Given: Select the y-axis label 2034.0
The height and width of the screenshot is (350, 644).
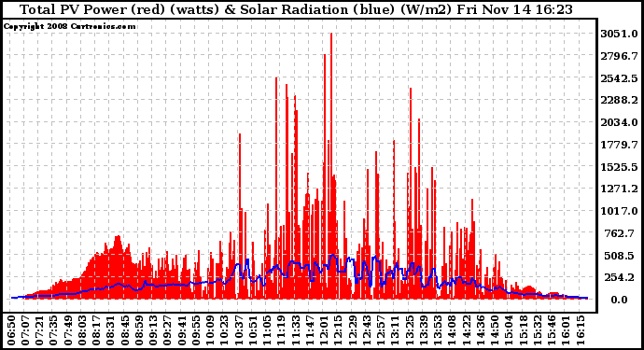Looking at the screenshot, I should [619, 122].
